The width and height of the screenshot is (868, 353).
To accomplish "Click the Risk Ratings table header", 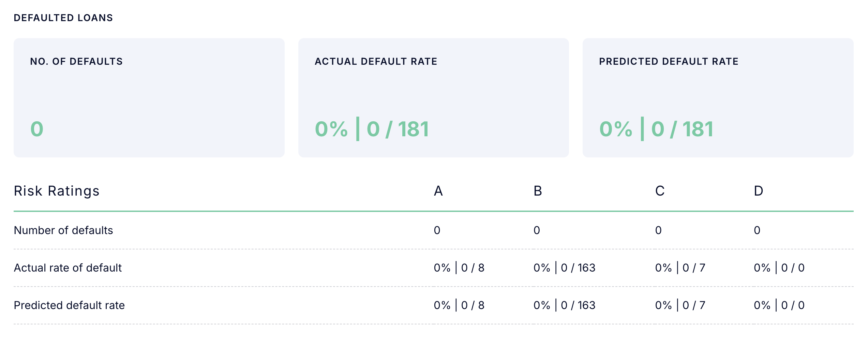I will click(x=57, y=191).
